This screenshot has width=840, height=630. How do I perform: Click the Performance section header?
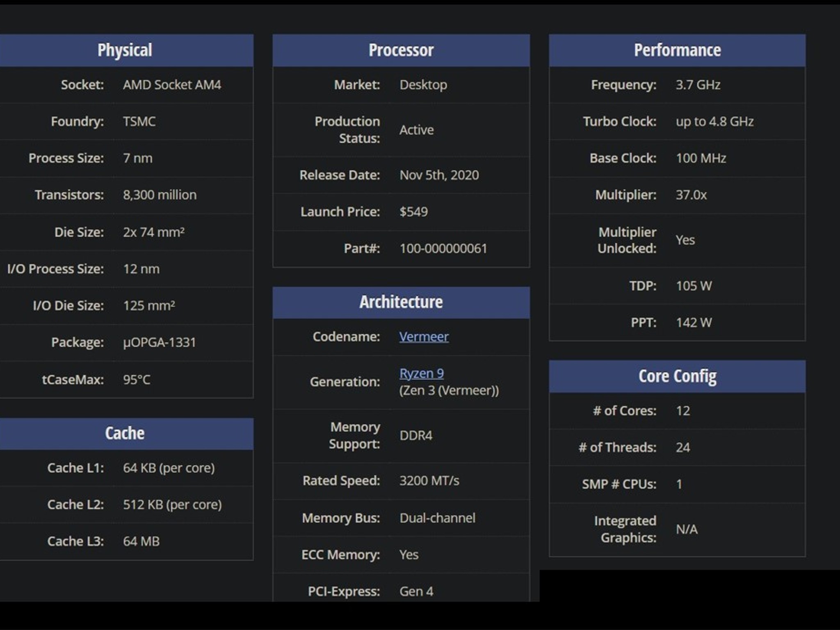pos(678,50)
